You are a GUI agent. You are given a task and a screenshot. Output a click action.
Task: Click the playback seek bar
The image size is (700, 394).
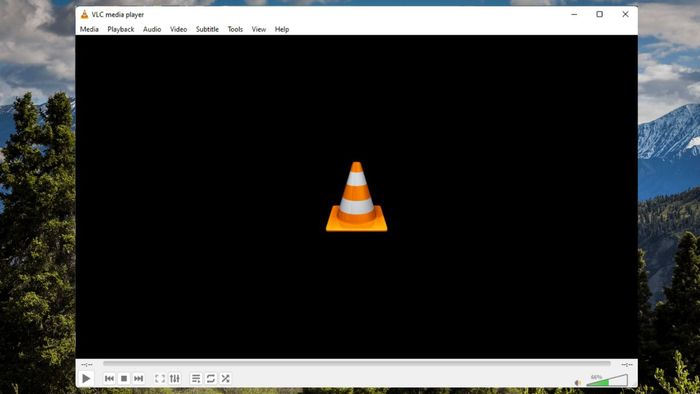point(357,364)
